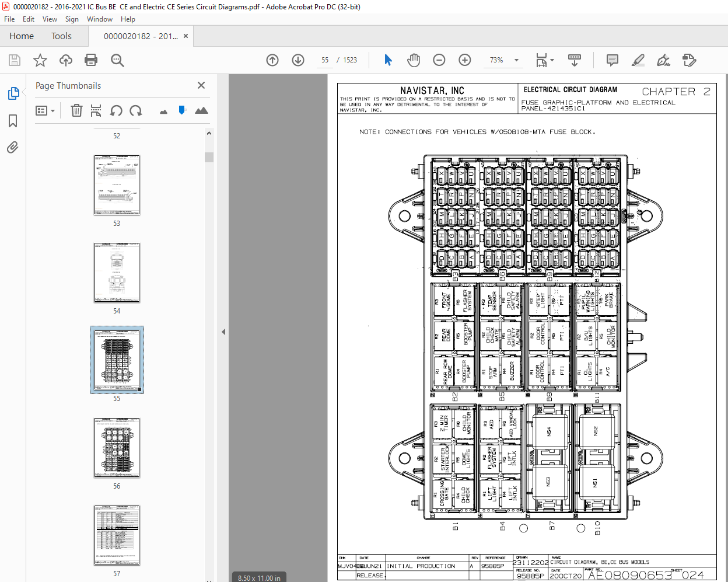728x582 pixels.
Task: Zoom out with the minus button
Action: tap(439, 60)
